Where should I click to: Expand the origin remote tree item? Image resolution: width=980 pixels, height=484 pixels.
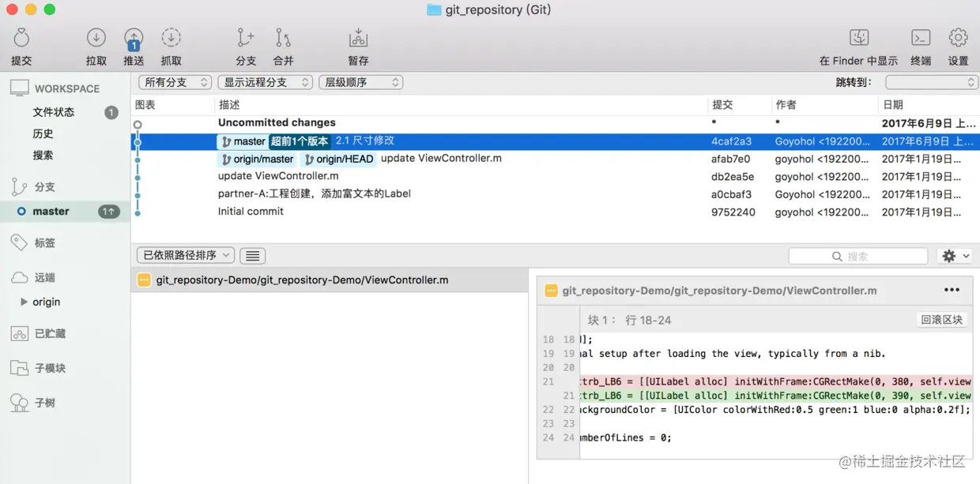click(x=24, y=302)
